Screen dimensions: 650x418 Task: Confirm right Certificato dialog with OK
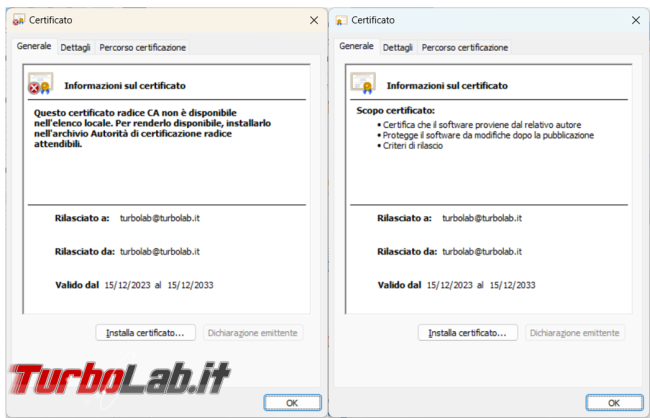pos(614,403)
